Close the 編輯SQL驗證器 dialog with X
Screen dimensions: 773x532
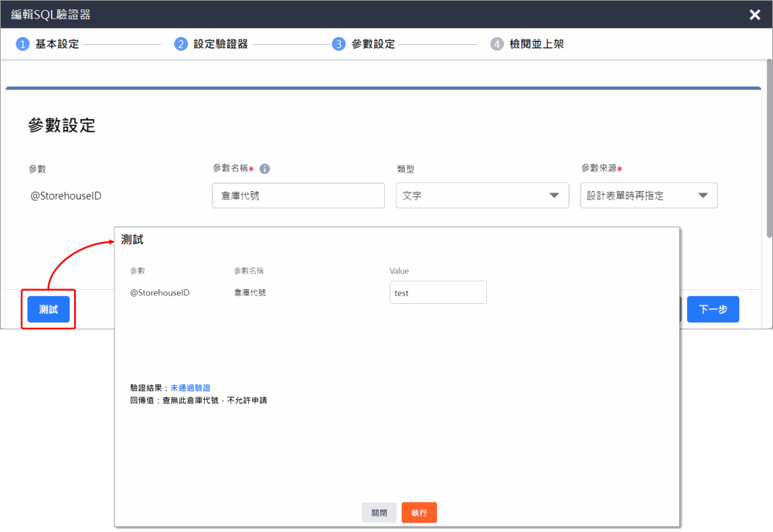[x=754, y=15]
